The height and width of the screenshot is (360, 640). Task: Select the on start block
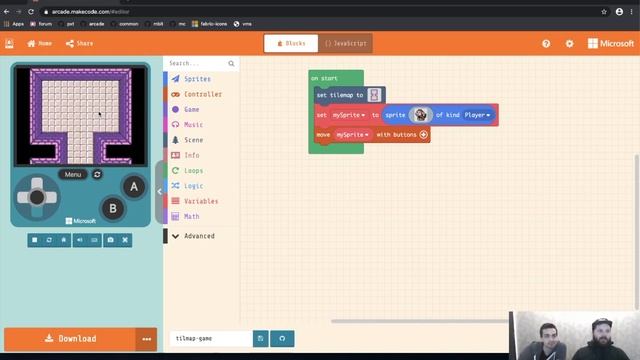click(x=324, y=78)
